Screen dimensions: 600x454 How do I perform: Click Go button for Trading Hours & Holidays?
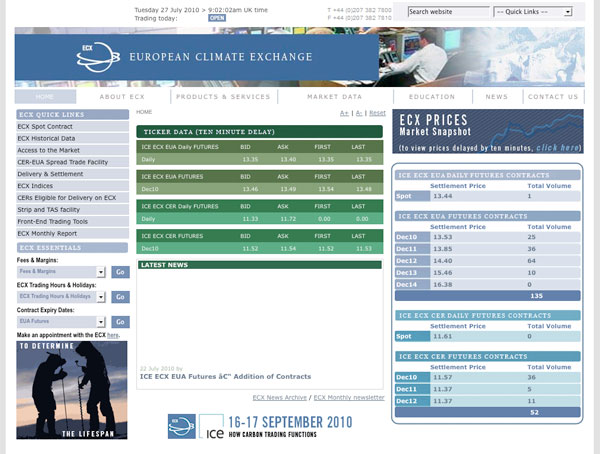click(121, 297)
